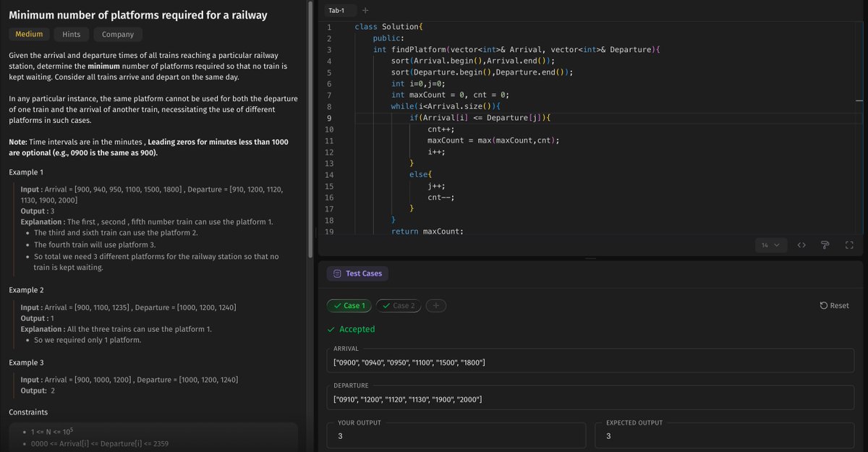Click the 'Constraints' heading
Viewport: 868px width, 452px height.
[28, 412]
